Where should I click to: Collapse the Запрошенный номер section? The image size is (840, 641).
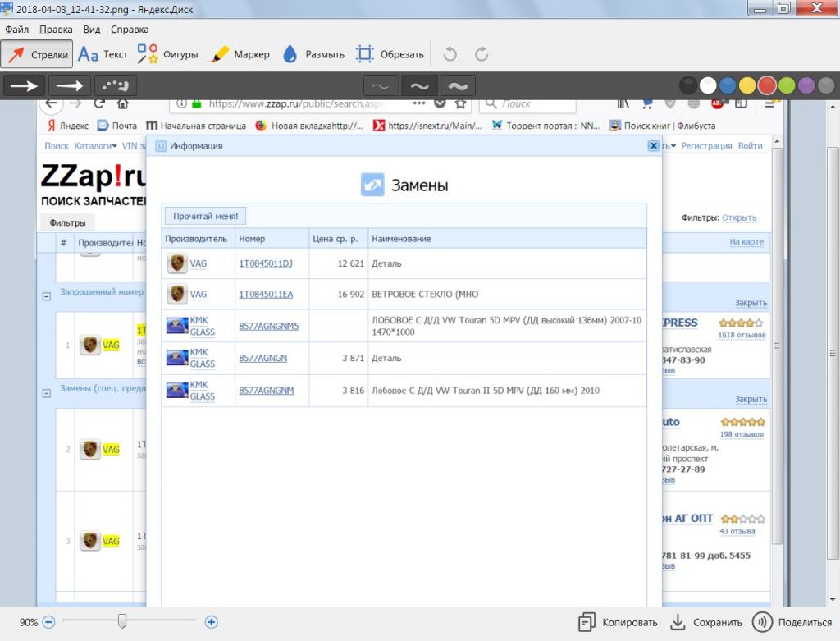coord(47,296)
